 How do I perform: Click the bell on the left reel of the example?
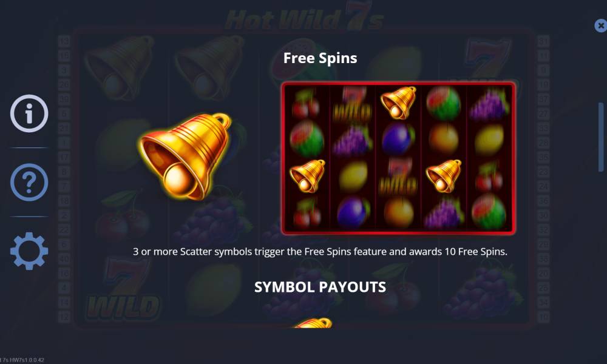pyautogui.click(x=307, y=176)
